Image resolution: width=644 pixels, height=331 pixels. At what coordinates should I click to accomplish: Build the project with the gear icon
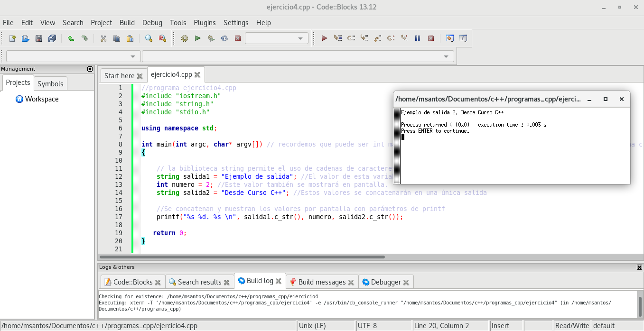185,38
